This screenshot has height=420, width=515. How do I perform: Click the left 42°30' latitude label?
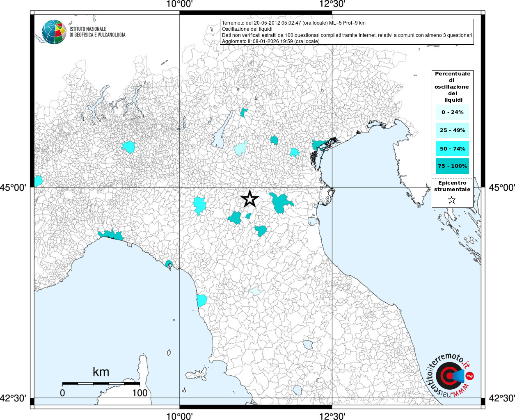click(x=13, y=398)
